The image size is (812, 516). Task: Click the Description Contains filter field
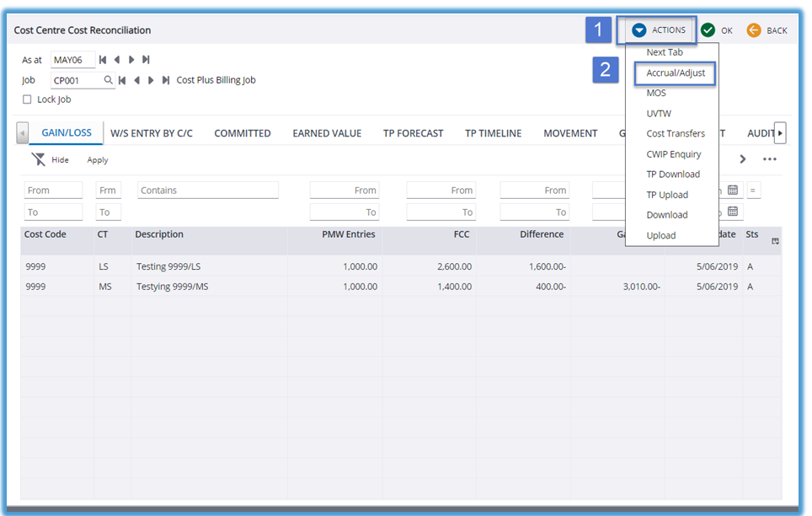207,191
